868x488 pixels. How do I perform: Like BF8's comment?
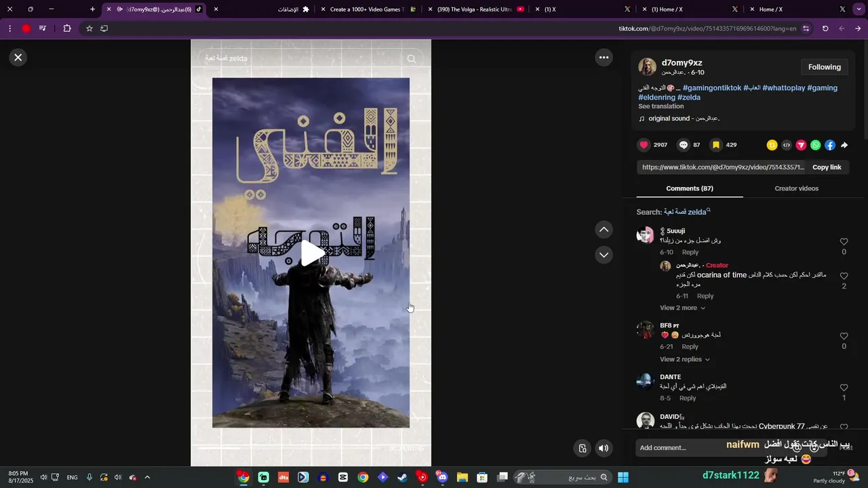point(844,336)
